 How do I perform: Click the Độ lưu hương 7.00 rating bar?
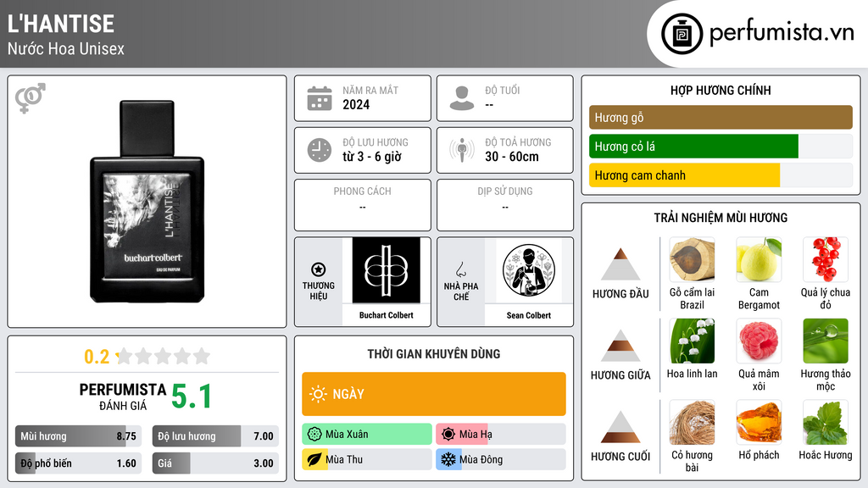tap(215, 436)
